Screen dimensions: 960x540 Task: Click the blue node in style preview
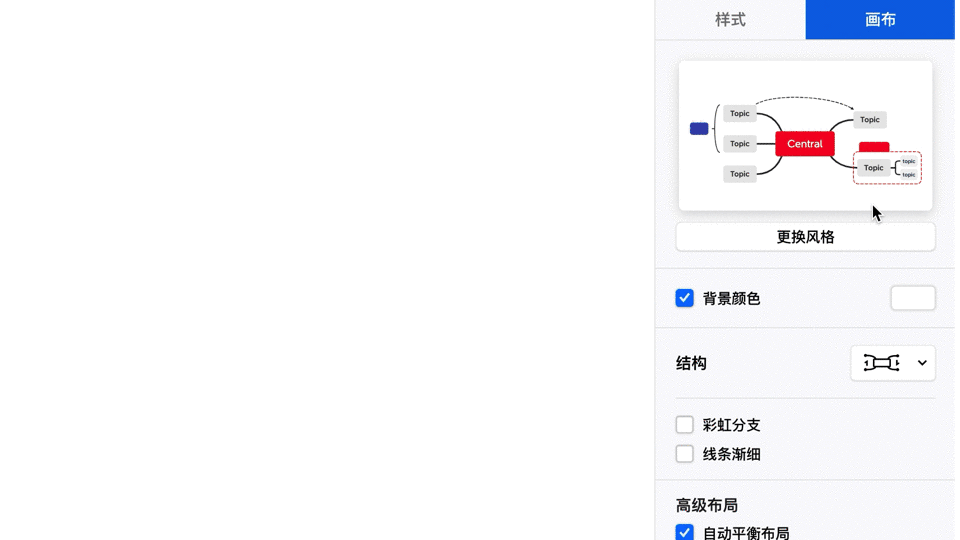(699, 129)
